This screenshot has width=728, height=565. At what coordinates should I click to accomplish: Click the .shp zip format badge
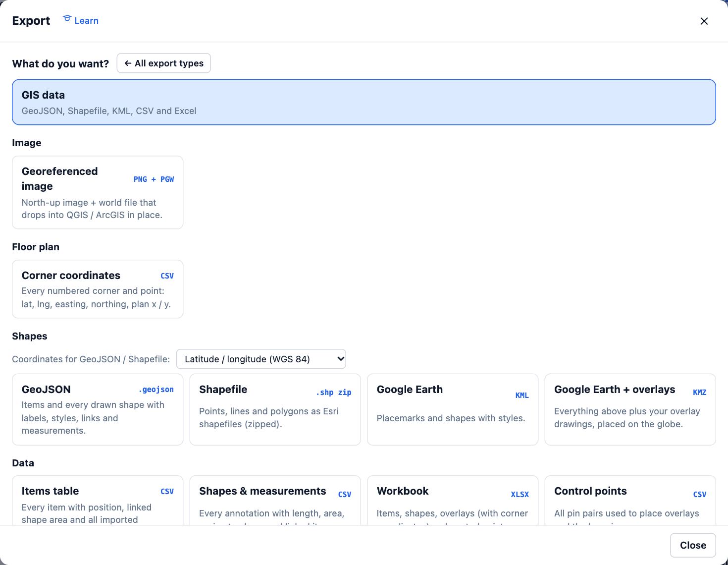[x=333, y=392]
